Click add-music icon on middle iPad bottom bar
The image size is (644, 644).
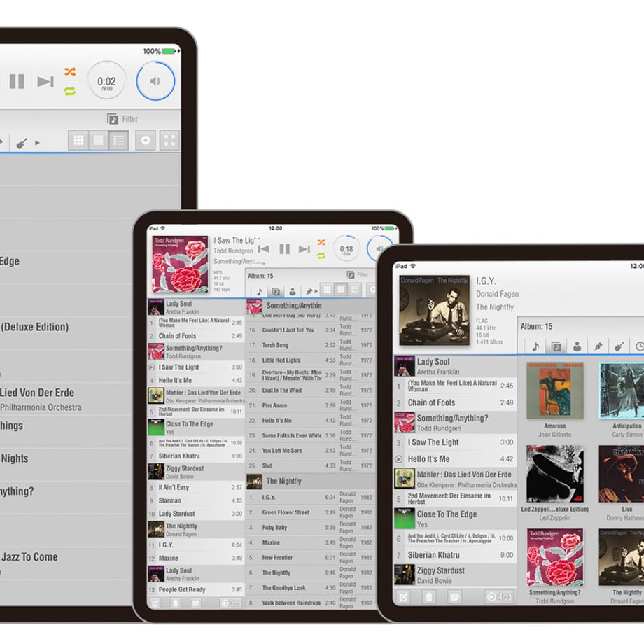196,603
